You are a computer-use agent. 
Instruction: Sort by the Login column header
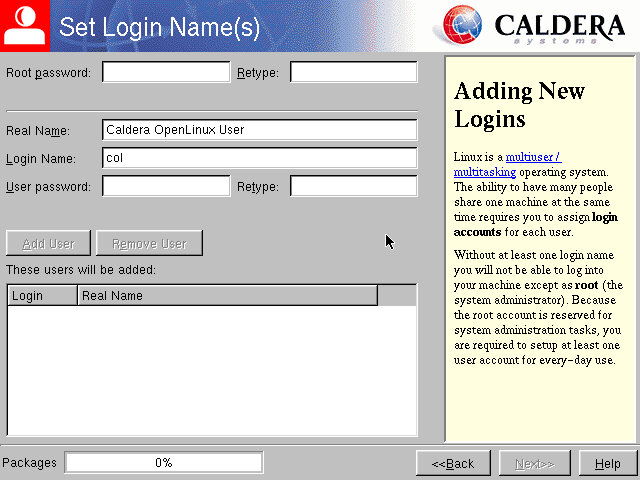click(x=42, y=296)
